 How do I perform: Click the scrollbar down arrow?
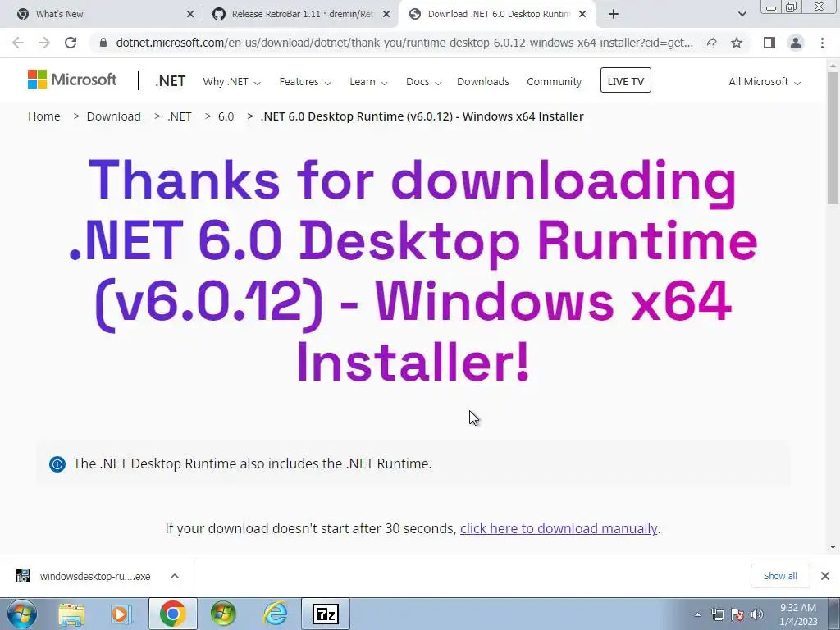click(x=833, y=547)
